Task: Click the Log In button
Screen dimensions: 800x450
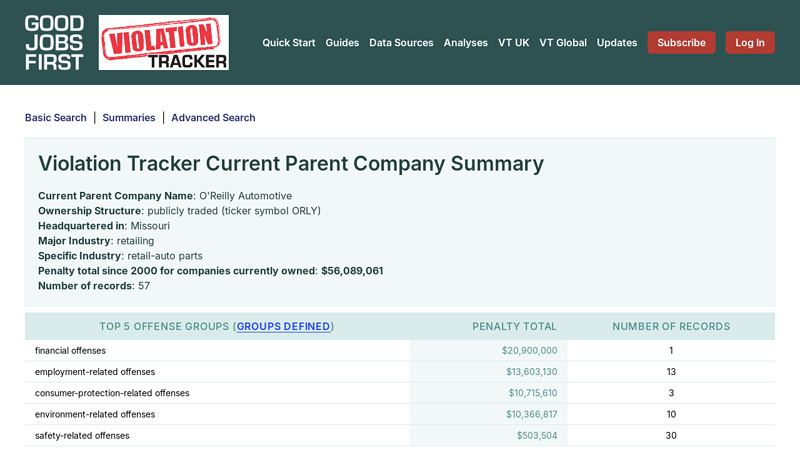Action: 749,43
